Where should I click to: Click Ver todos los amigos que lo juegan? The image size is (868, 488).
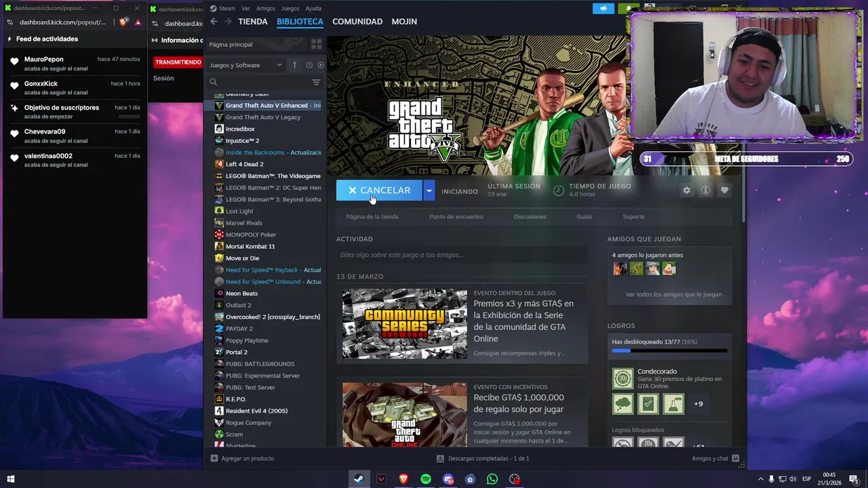[x=673, y=294]
